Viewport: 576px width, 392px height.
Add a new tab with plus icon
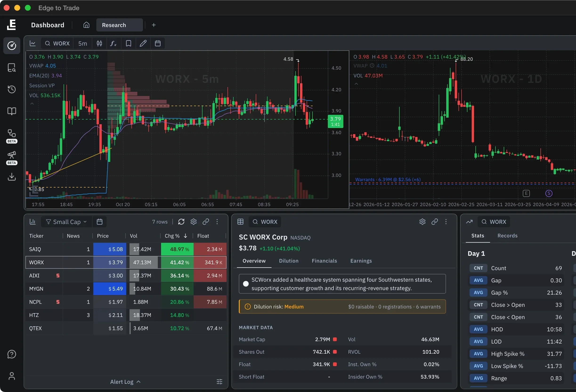click(154, 25)
